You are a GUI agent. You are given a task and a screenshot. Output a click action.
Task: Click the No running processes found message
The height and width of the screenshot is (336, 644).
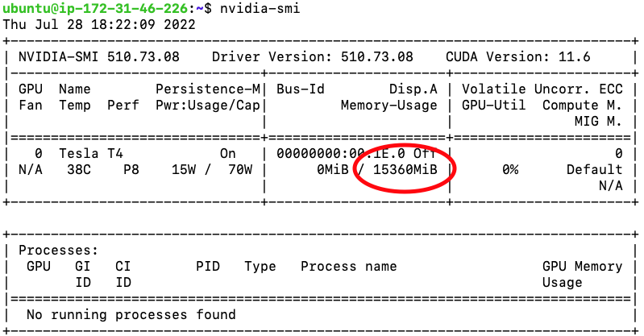[131, 314]
